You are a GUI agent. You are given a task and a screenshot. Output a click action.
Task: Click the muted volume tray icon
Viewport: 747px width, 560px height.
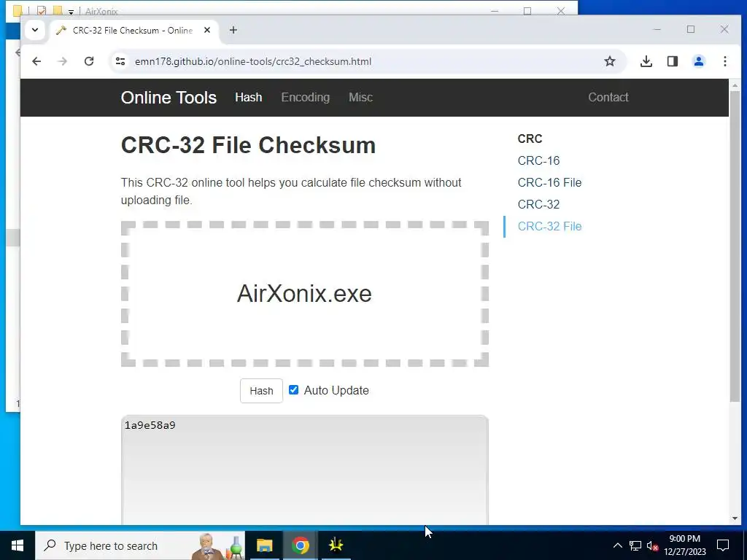point(652,545)
